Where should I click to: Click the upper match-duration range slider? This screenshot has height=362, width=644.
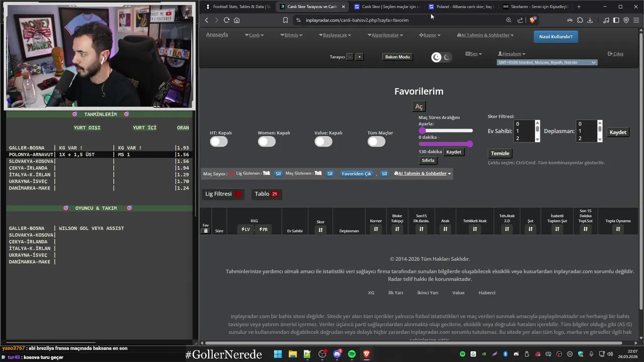446,131
